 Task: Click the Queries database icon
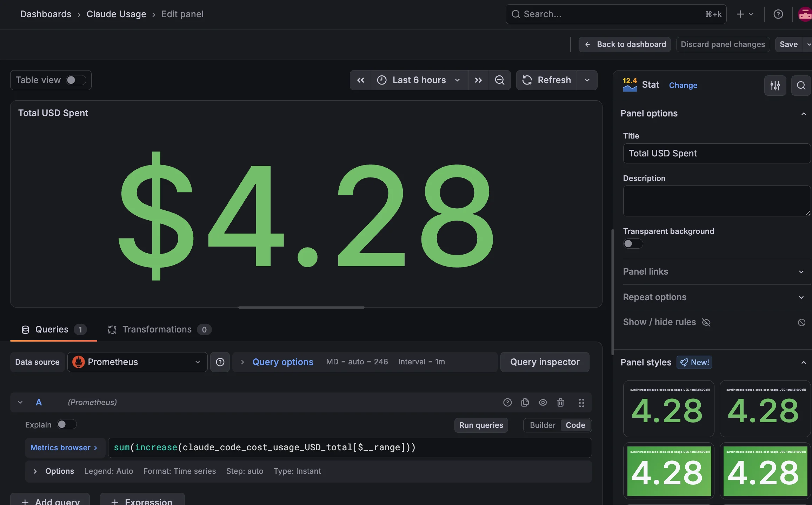point(25,330)
